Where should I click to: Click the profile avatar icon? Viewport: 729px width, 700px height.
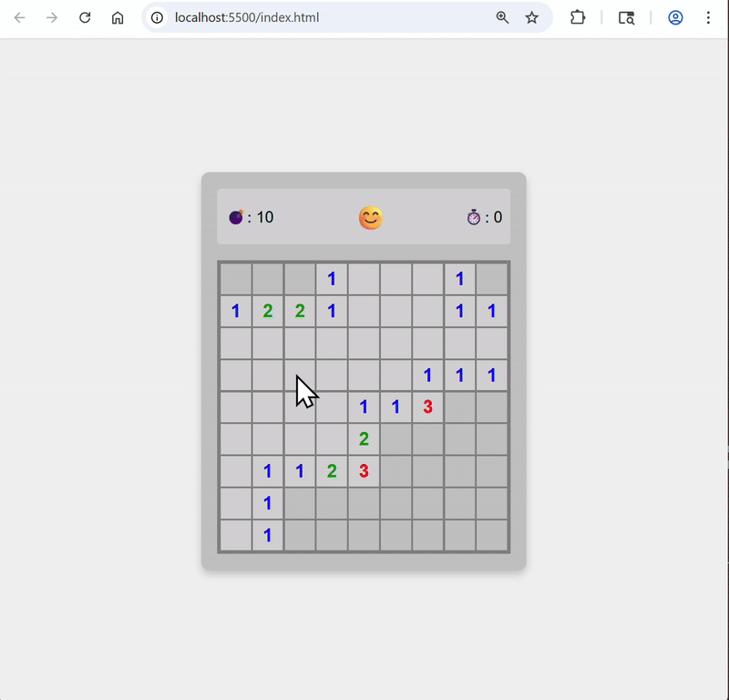pos(675,17)
